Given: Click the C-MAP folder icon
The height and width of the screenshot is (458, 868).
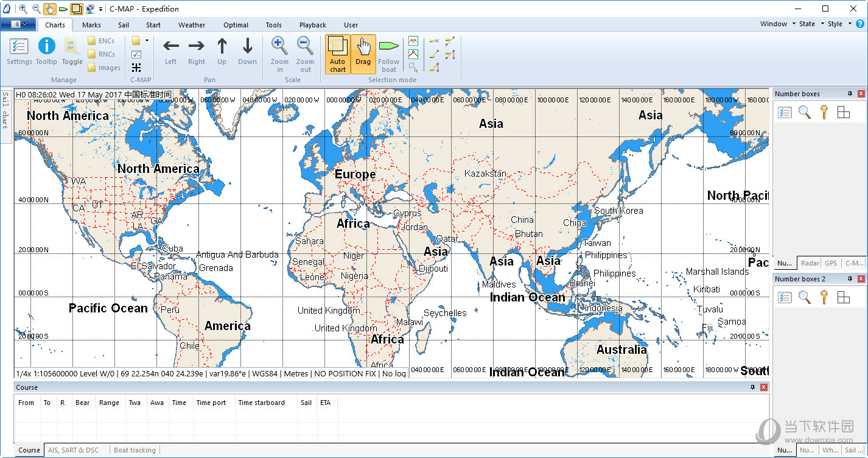Looking at the screenshot, I should tap(136, 41).
